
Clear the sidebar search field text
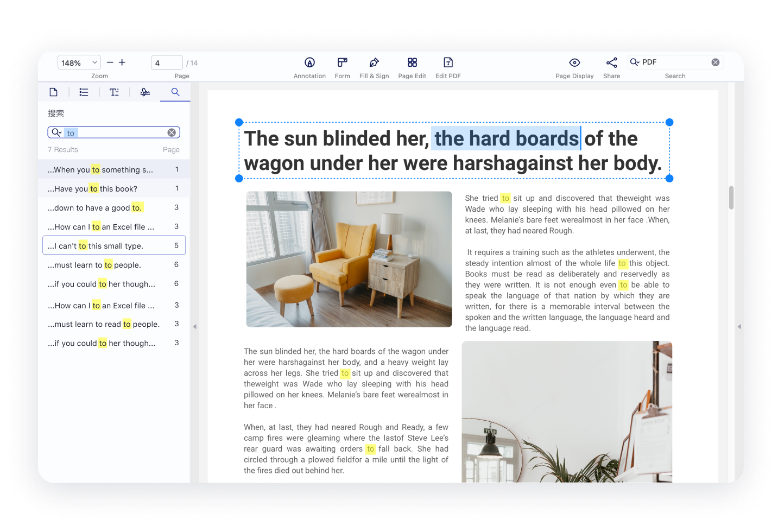pyautogui.click(x=172, y=132)
